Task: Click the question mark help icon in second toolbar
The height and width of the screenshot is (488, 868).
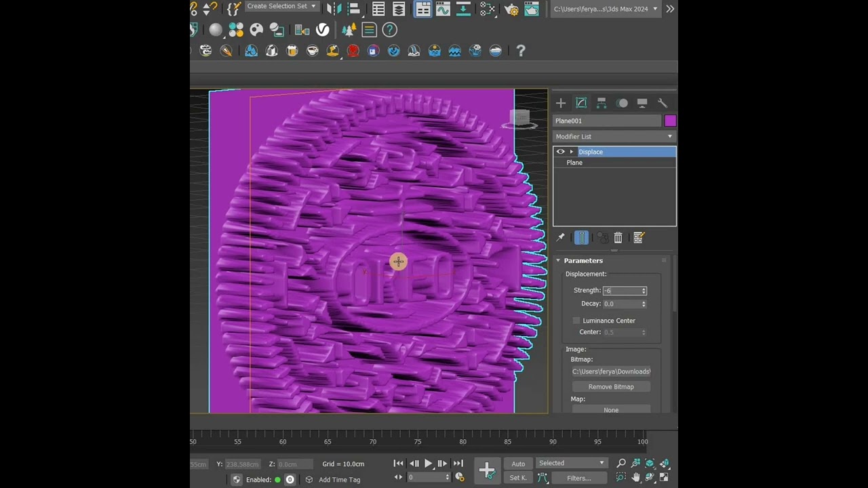Action: point(389,30)
